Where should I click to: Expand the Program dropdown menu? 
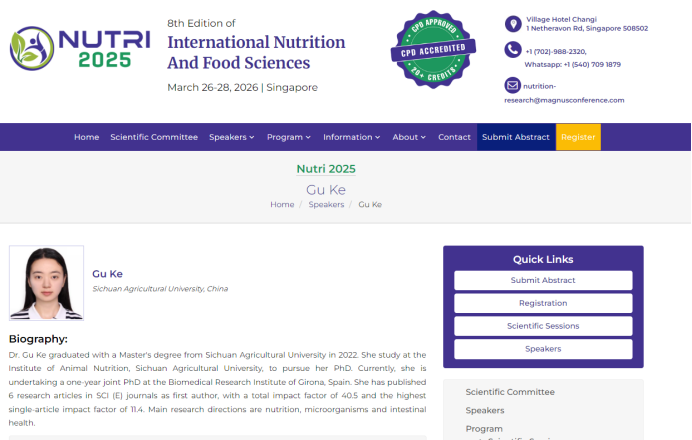pos(289,137)
